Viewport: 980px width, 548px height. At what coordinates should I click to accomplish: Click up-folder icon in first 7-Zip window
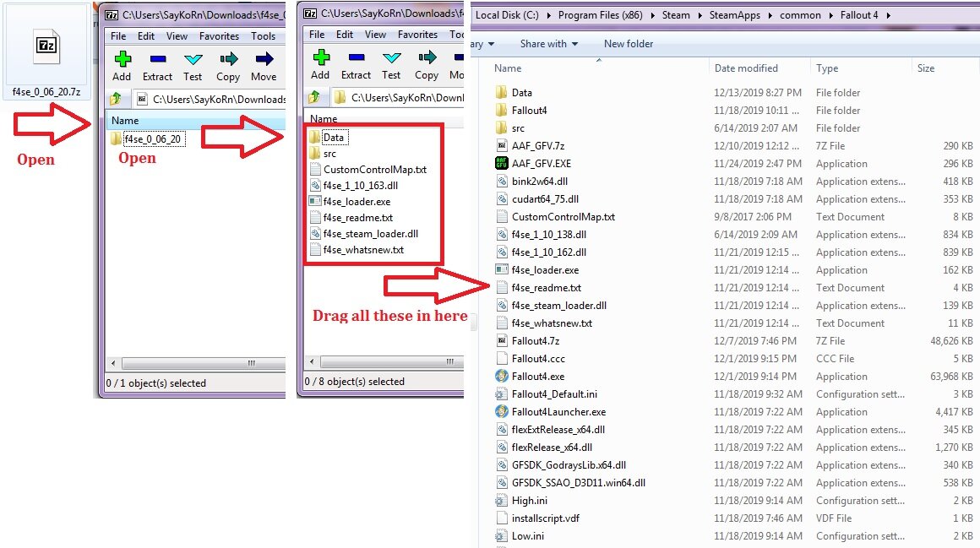pyautogui.click(x=116, y=99)
